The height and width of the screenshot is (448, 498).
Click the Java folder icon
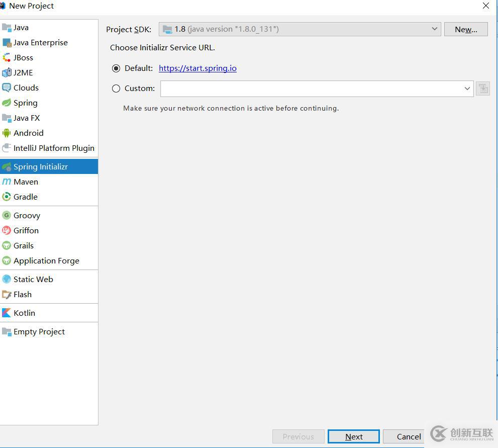coord(7,28)
